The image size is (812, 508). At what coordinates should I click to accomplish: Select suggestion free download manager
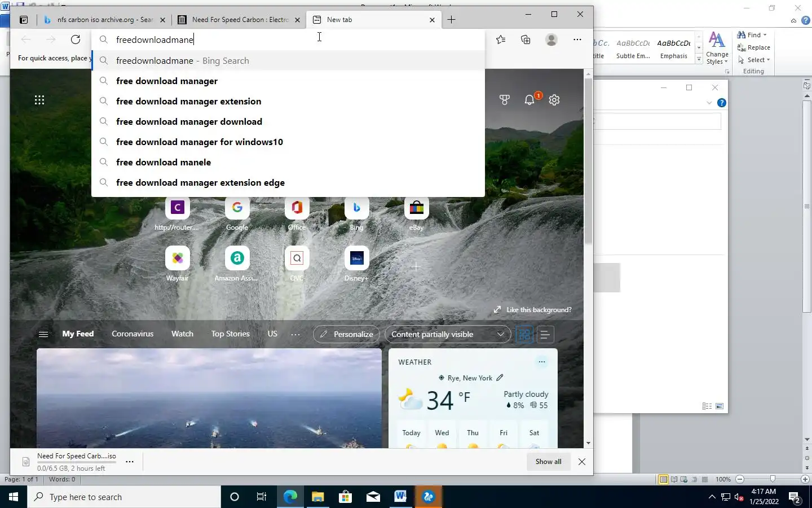288,81
